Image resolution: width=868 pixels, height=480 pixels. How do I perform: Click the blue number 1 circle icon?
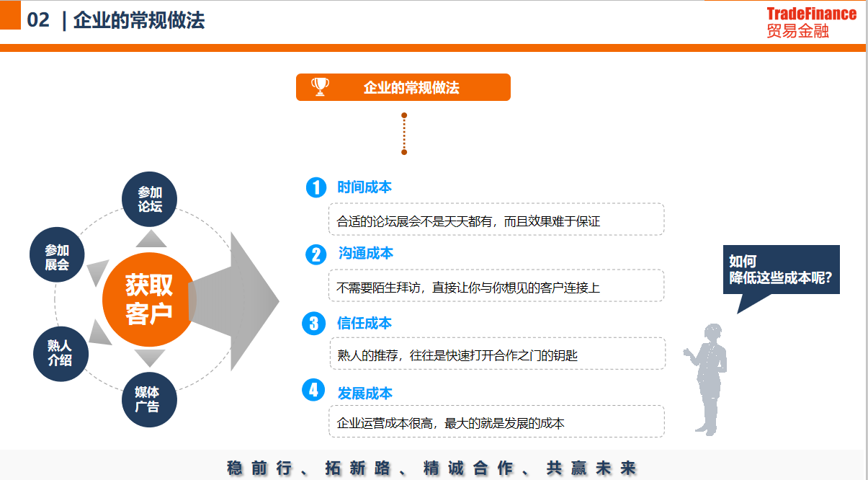(x=316, y=187)
